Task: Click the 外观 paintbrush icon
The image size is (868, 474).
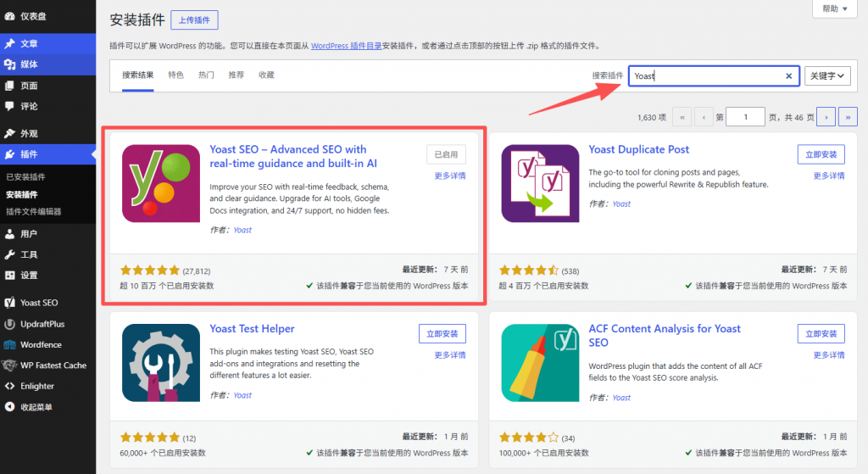Action: pyautogui.click(x=9, y=133)
